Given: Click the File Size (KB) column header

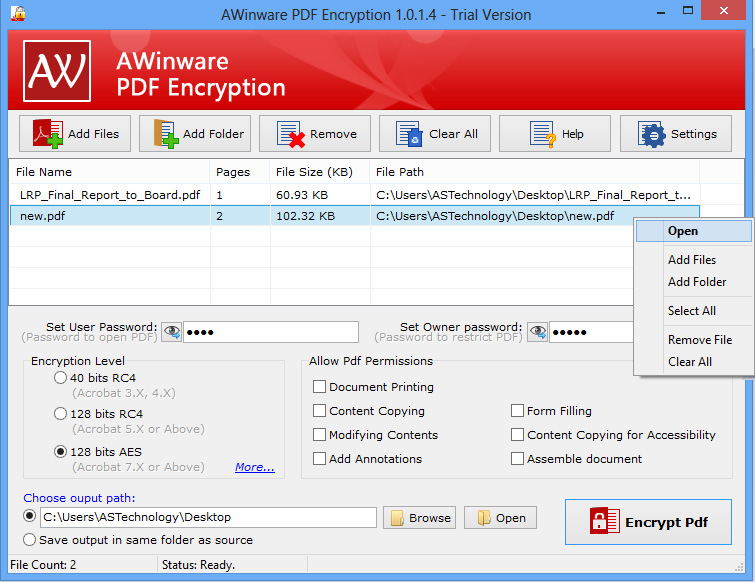Looking at the screenshot, I should point(320,172).
